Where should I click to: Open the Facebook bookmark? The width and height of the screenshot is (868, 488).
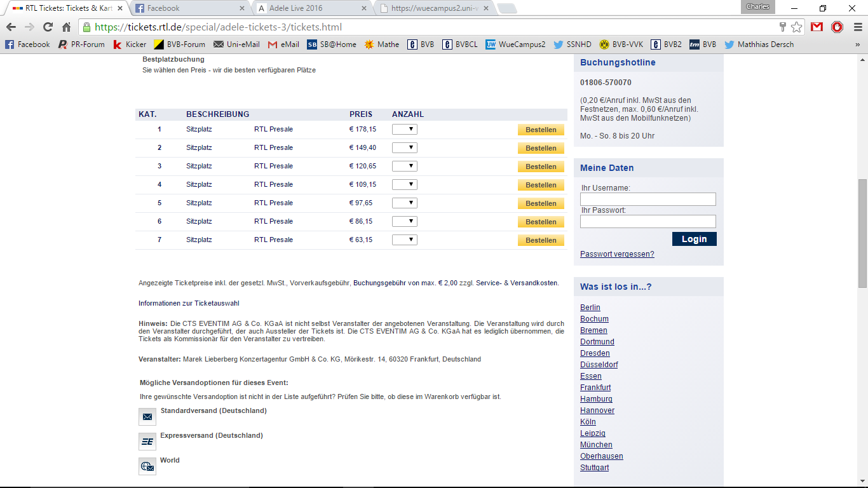(x=27, y=44)
